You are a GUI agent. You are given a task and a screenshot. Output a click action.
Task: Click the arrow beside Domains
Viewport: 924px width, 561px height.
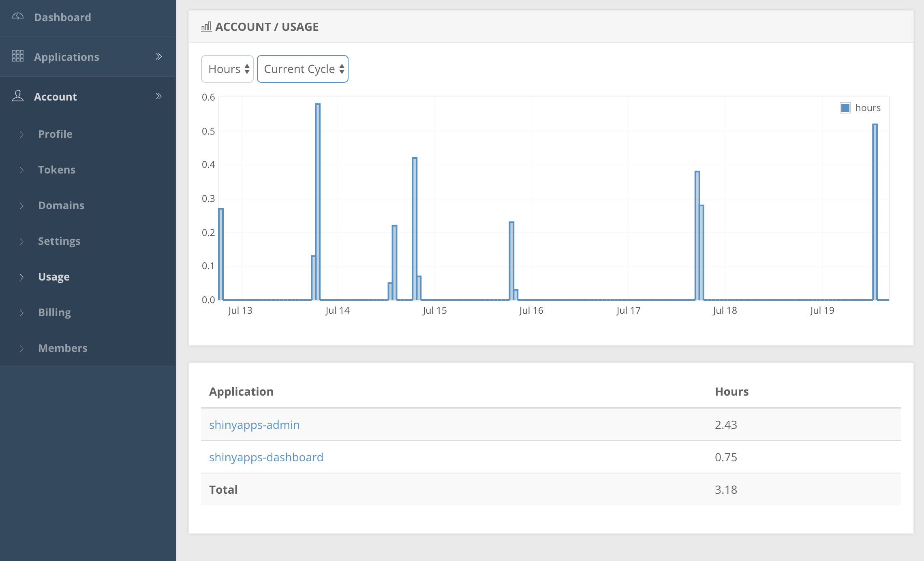(21, 206)
